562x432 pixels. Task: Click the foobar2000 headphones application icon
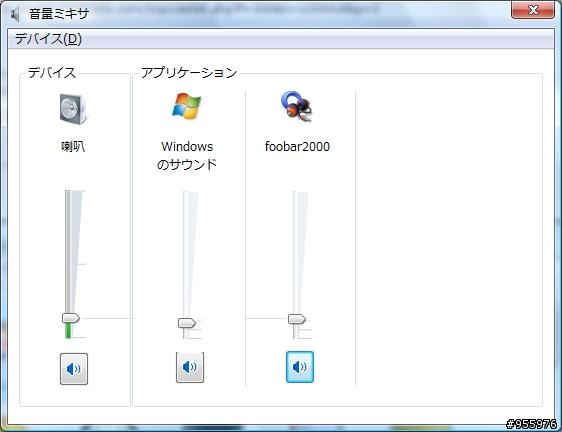[x=296, y=106]
